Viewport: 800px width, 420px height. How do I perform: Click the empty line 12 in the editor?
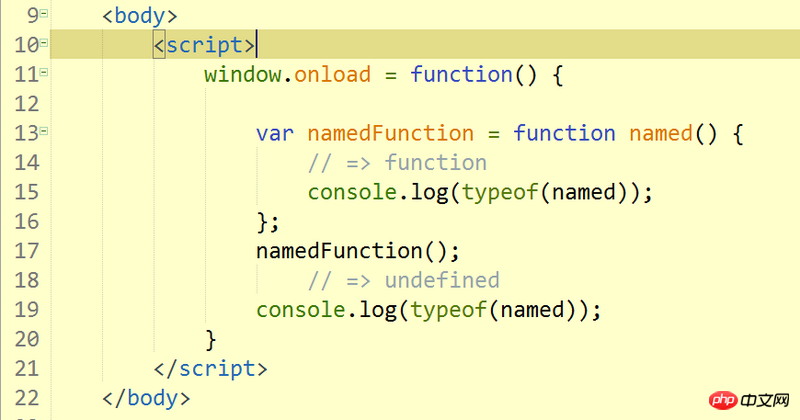424,104
